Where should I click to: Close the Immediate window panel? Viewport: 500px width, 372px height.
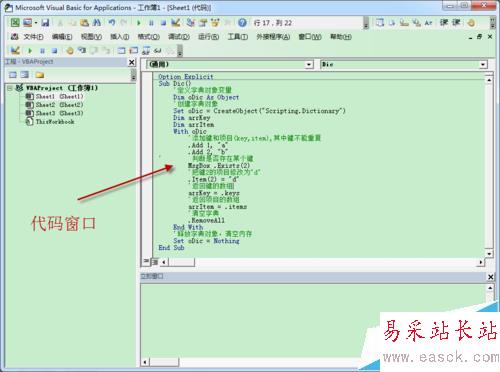coord(491,277)
